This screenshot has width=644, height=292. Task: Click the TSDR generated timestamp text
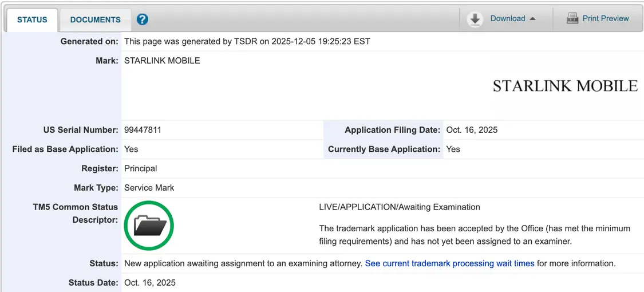point(247,41)
